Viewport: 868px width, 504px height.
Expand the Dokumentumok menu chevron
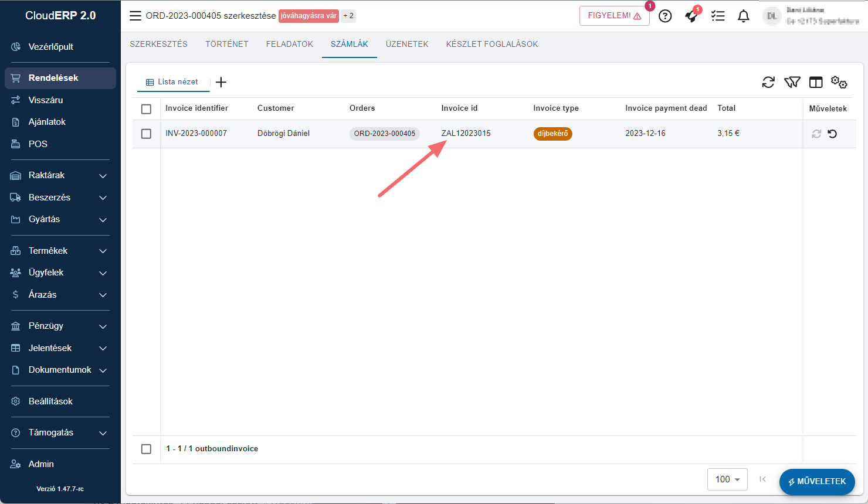[103, 370]
